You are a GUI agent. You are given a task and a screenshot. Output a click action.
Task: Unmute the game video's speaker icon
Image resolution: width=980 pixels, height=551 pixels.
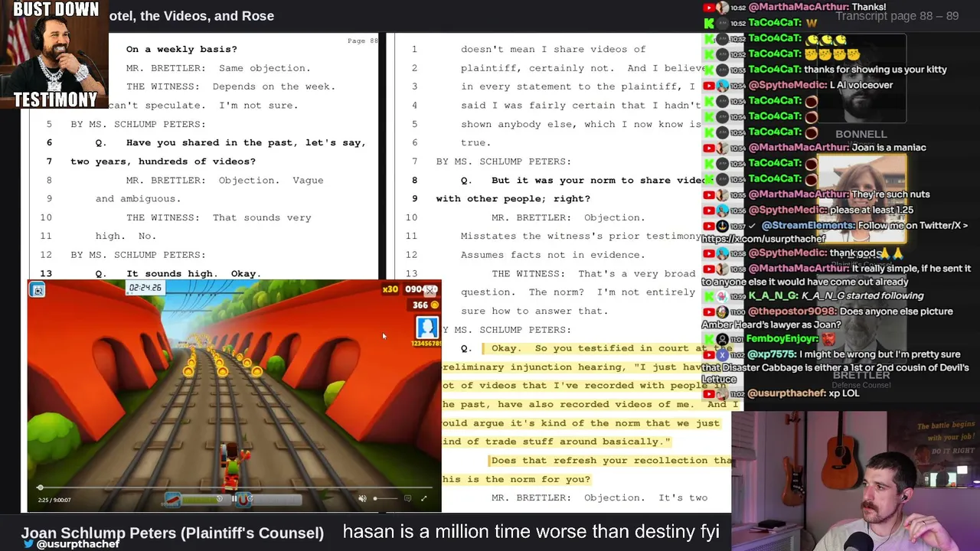(363, 499)
